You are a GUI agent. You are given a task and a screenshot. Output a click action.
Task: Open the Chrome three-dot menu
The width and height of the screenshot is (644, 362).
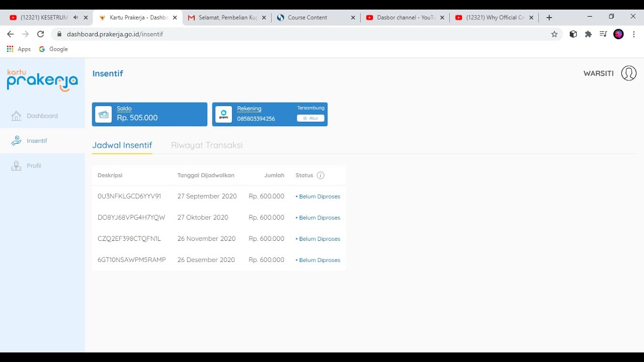coord(634,34)
